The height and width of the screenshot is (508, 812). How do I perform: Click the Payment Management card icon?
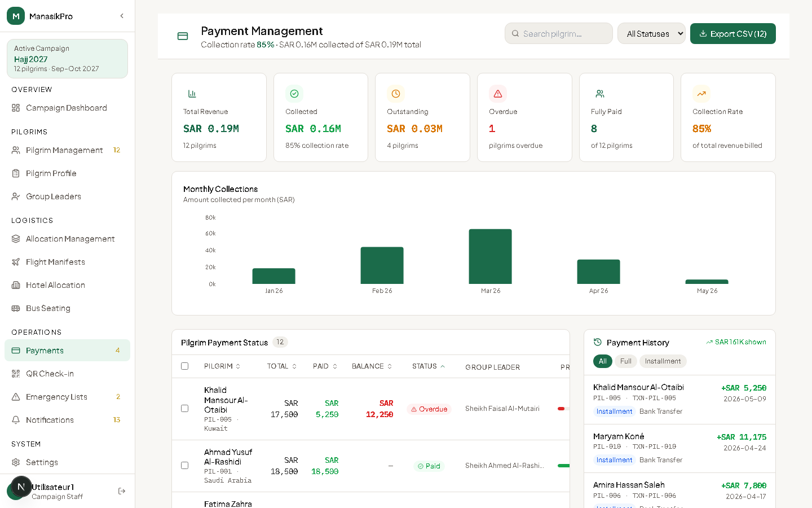pos(183,36)
